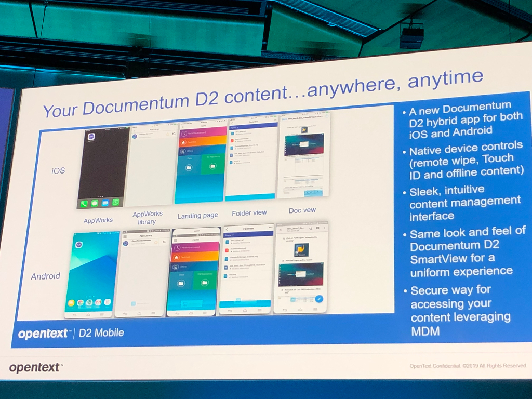Click the dark opentext logo at bottom left
Screen dimensions: 532x399
(35, 367)
